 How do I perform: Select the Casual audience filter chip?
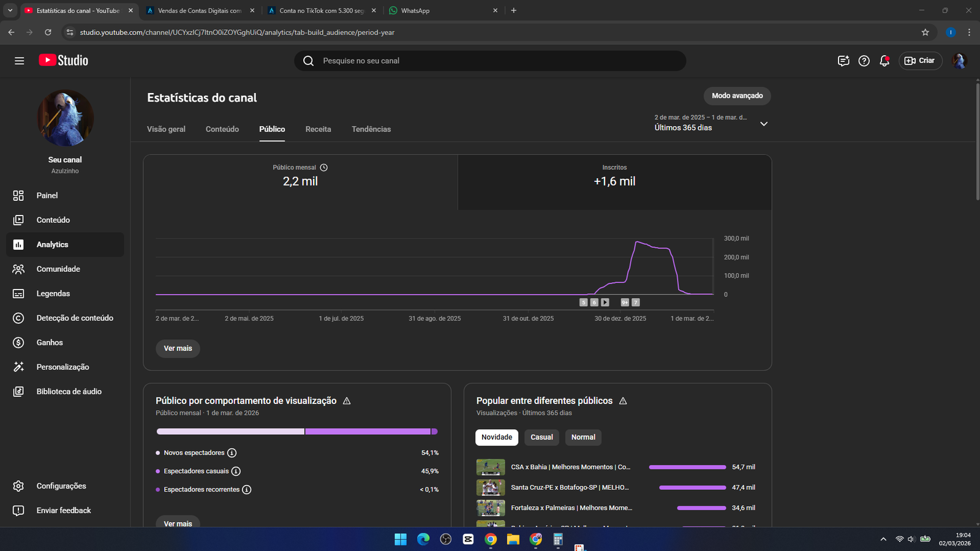pos(541,437)
